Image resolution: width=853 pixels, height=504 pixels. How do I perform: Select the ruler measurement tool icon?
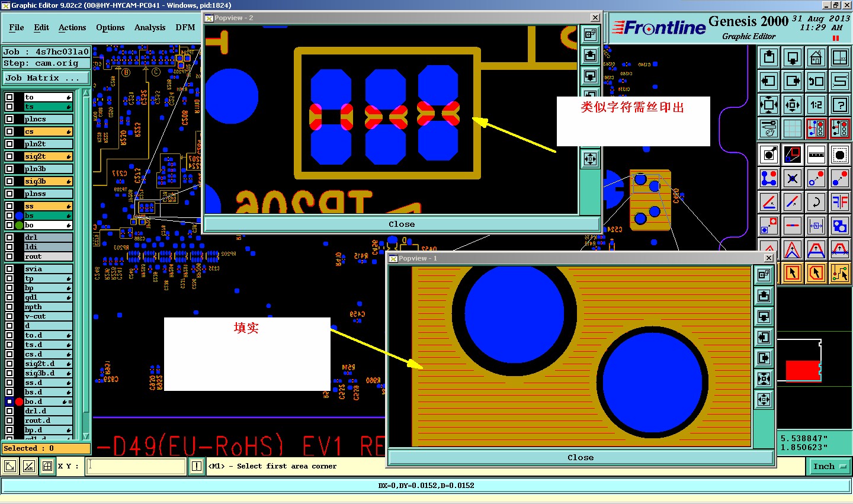[x=816, y=155]
